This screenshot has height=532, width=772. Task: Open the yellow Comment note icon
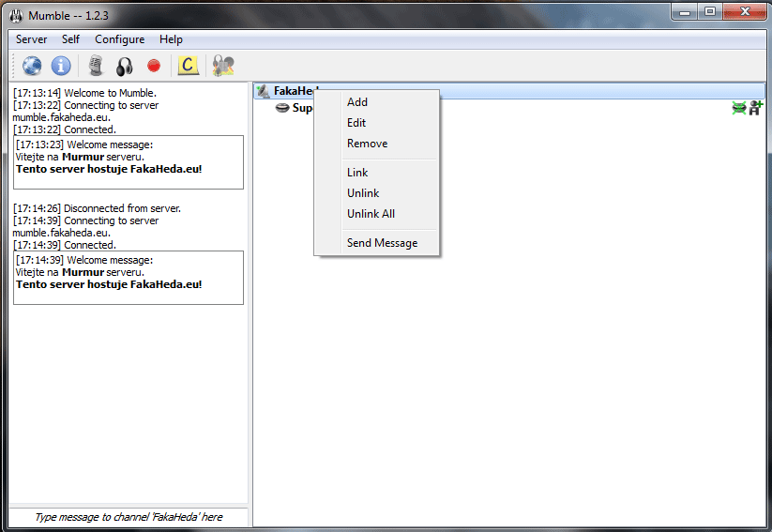click(x=189, y=66)
